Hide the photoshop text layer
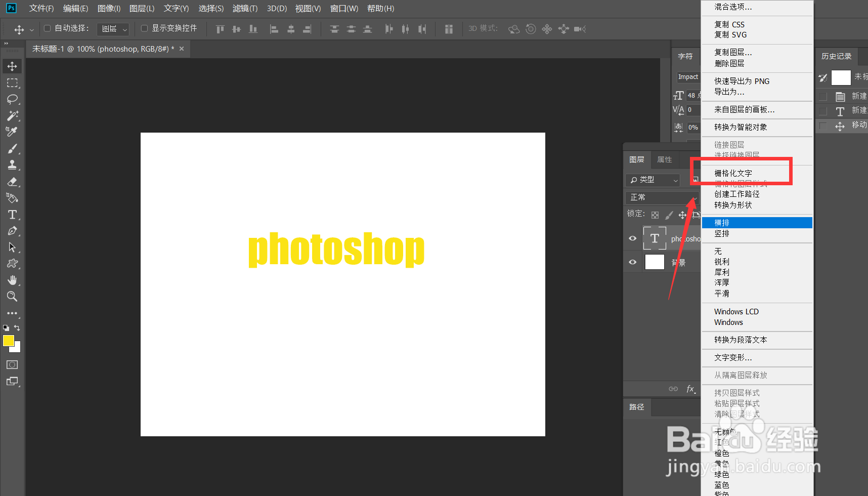Viewport: 868px width, 496px height. click(632, 238)
